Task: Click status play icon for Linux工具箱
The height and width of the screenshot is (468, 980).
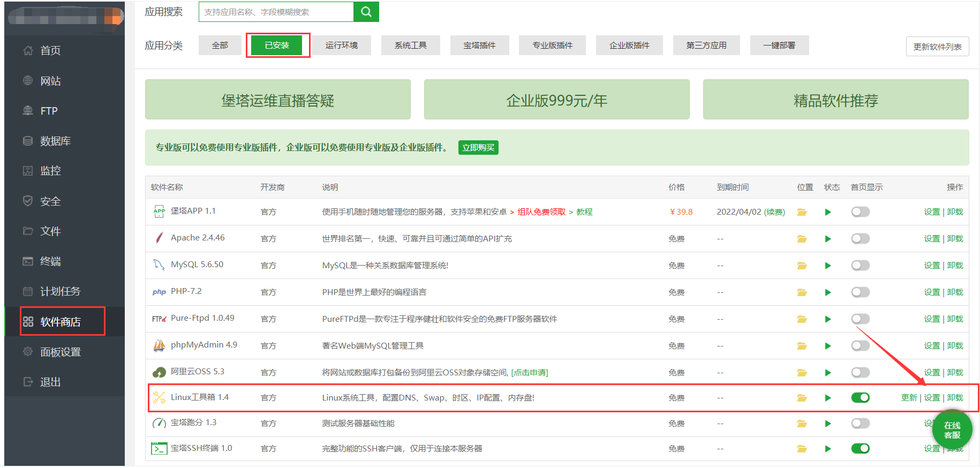Action: [x=828, y=398]
